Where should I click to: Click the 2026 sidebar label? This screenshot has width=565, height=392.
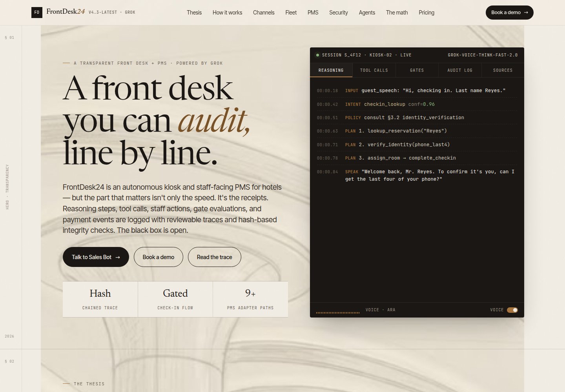pos(9,336)
